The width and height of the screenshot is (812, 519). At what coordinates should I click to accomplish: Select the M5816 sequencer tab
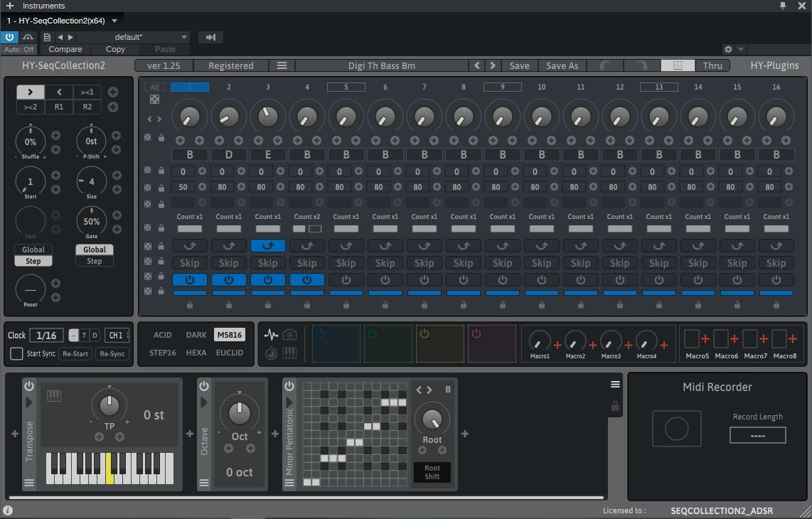coord(230,335)
